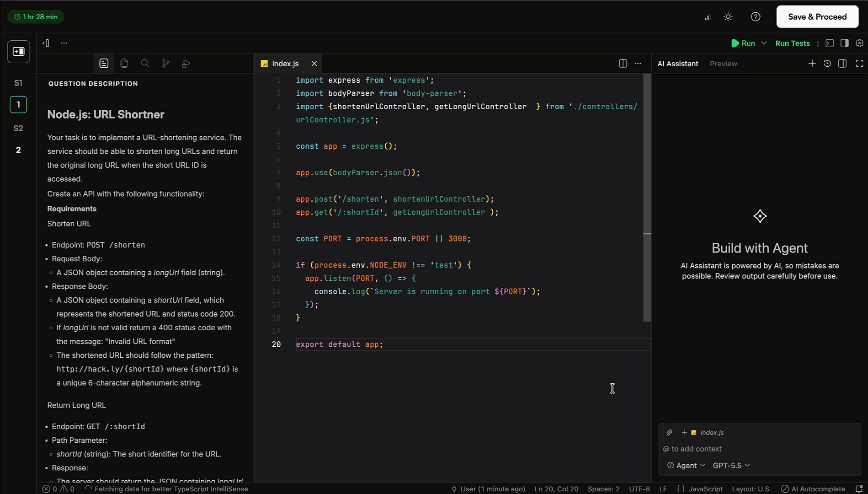Click the question panel toggle in left rail

point(19,51)
